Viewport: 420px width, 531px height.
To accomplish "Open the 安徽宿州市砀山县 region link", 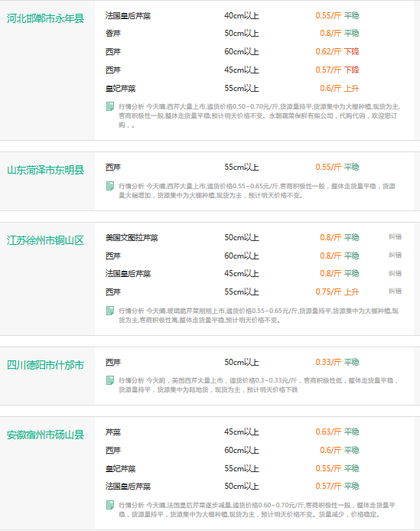I will pos(45,435).
